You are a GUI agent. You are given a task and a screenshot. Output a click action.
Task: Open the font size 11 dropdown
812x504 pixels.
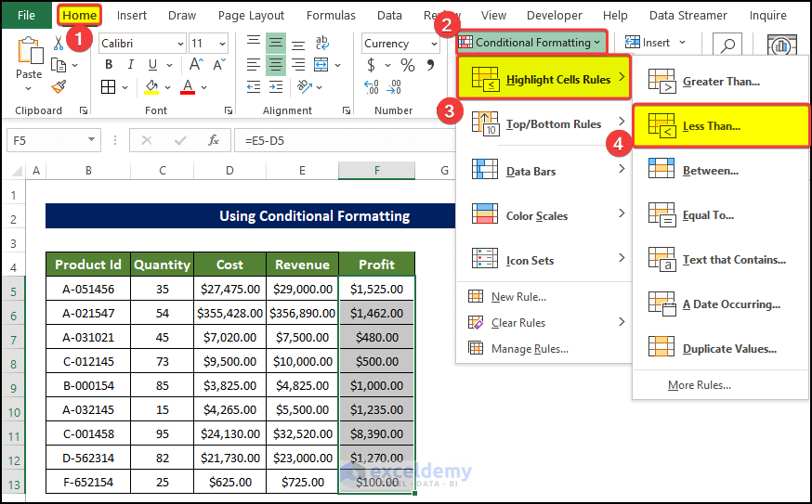point(222,44)
